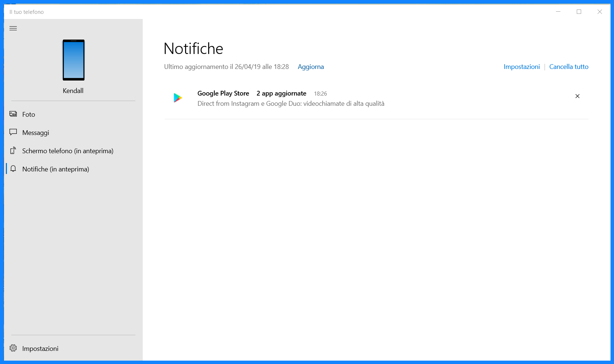
Task: Open Schermo telefono (in anteprima)
Action: pyautogui.click(x=73, y=151)
